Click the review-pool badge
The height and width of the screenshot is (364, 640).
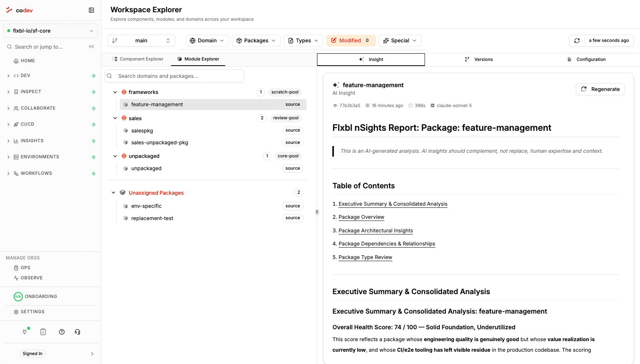pos(286,118)
